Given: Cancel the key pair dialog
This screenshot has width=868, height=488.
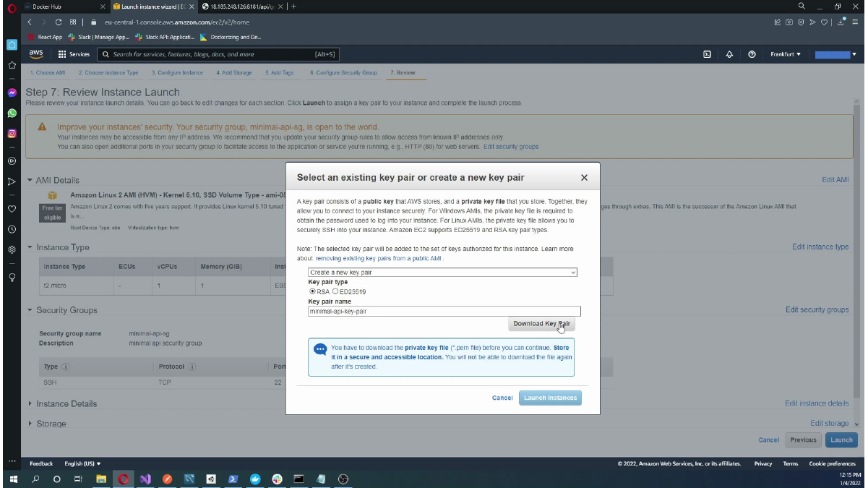Looking at the screenshot, I should pos(502,398).
